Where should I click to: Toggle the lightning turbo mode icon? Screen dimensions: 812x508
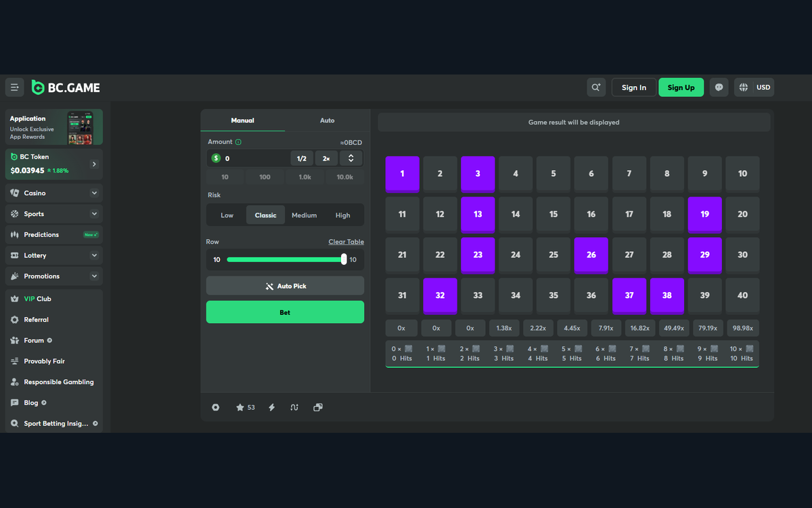(272, 407)
